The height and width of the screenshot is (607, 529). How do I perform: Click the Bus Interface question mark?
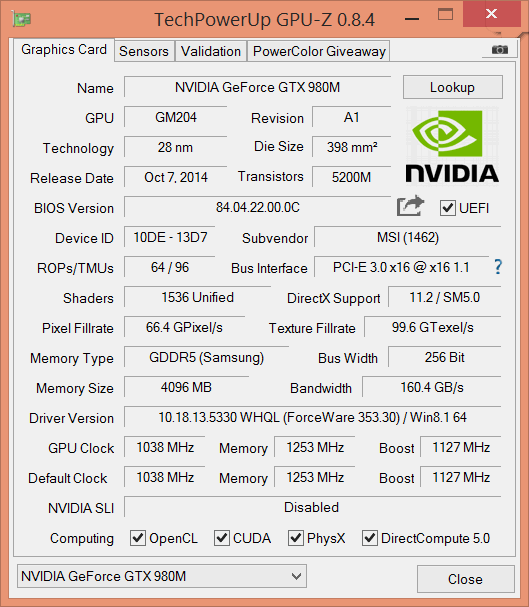pos(498,267)
